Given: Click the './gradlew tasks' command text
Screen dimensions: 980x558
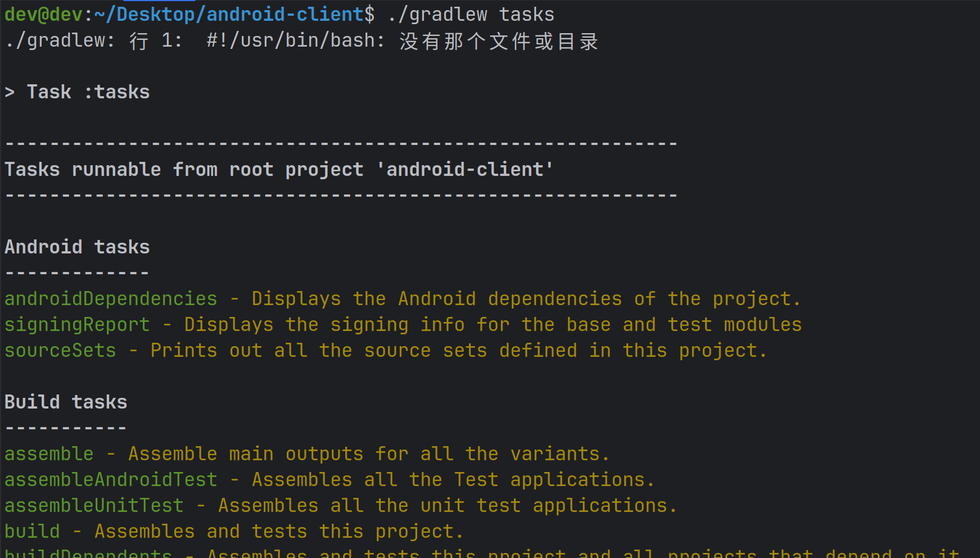Looking at the screenshot, I should coord(471,15).
